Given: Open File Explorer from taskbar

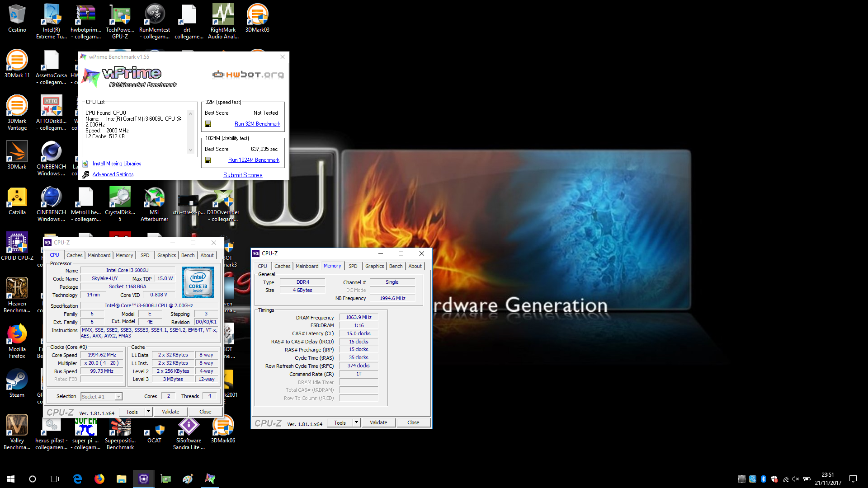Looking at the screenshot, I should click(x=121, y=479).
